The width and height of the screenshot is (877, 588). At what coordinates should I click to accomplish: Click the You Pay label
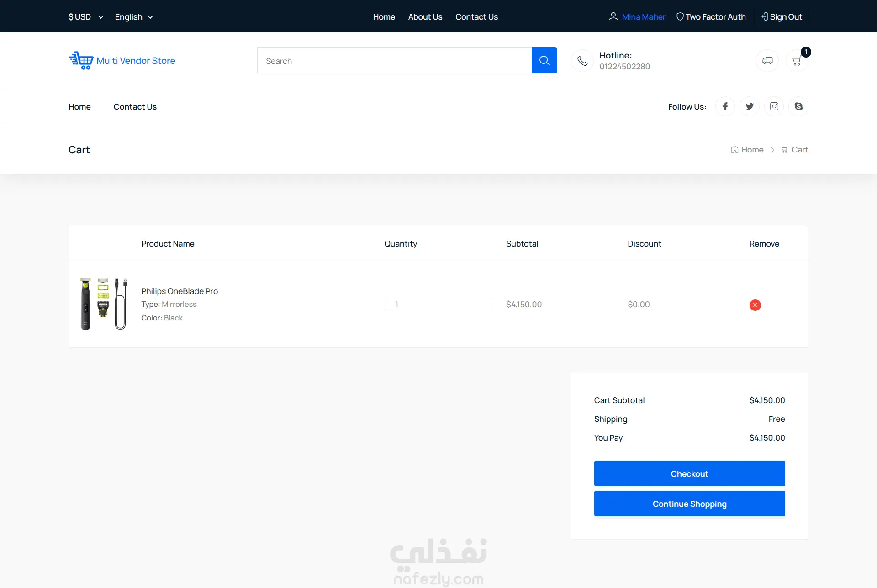coord(608,438)
